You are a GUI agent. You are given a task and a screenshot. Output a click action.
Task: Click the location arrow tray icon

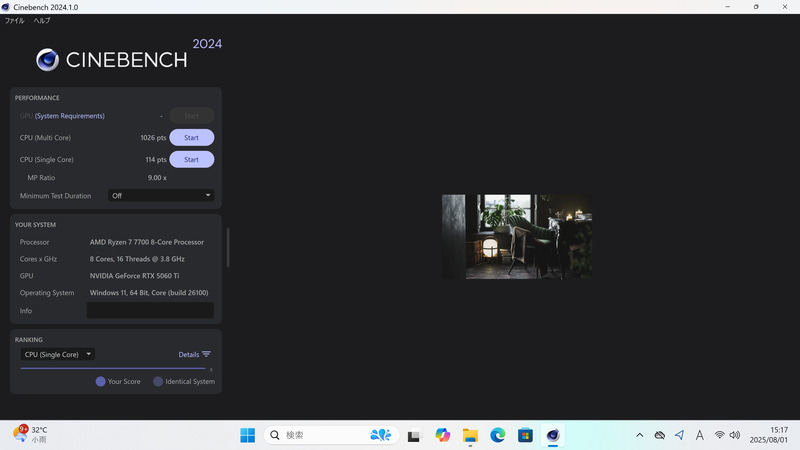(679, 435)
